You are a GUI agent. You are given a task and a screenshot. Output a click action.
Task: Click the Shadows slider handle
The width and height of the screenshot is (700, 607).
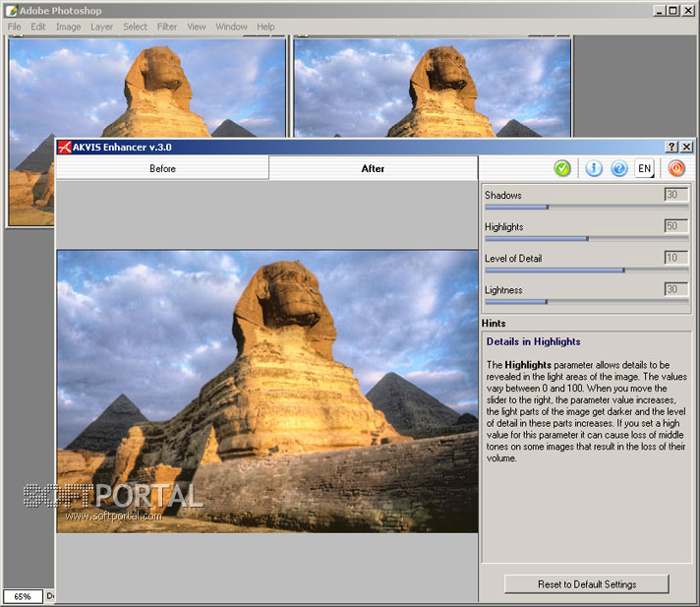coord(548,208)
